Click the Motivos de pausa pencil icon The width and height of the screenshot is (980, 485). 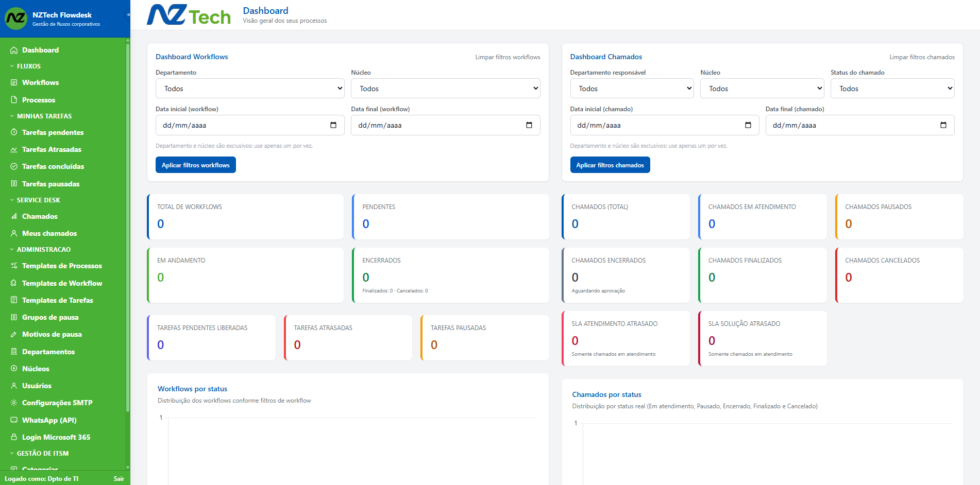coord(14,334)
